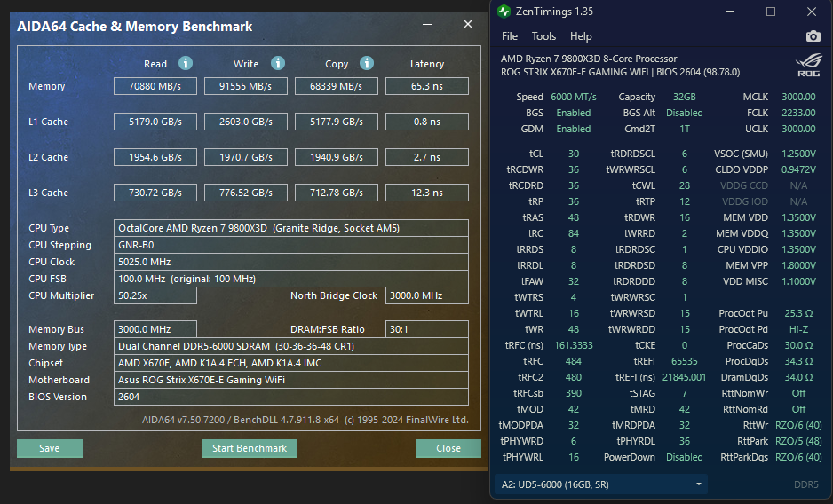Click Motherboard field Asus ROG Strix
The image size is (833, 504).
pyautogui.click(x=291, y=380)
